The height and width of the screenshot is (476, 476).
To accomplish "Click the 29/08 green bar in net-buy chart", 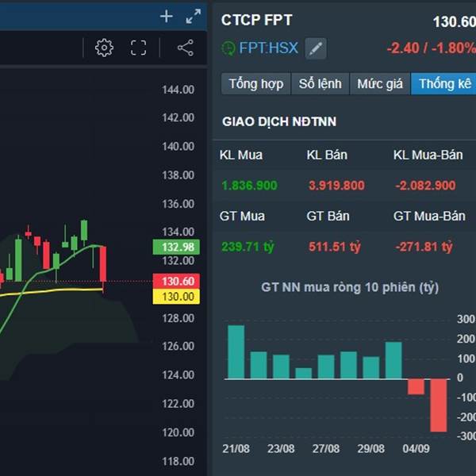I will (371, 367).
